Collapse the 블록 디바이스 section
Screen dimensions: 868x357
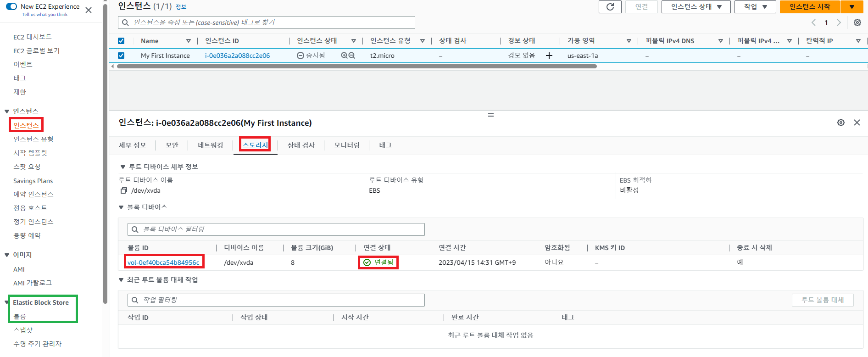121,207
